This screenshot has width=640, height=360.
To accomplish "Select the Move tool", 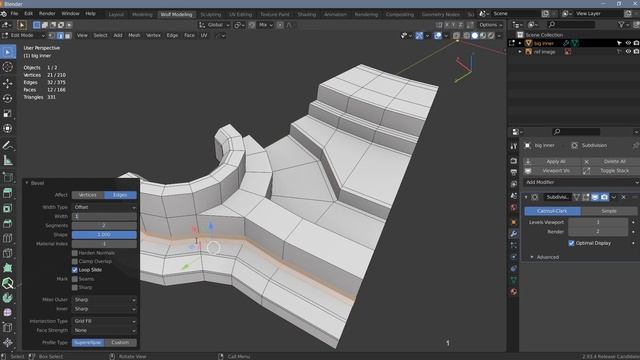I will 8,83.
